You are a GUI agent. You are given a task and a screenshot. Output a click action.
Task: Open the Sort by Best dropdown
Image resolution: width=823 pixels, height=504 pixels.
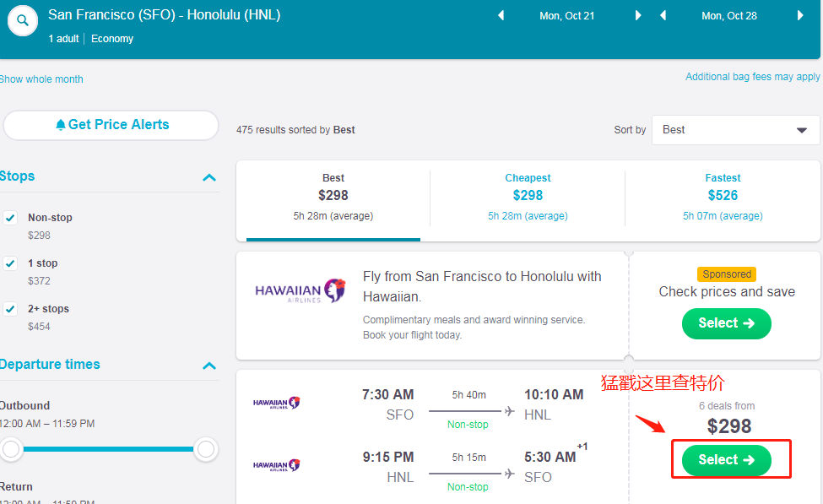click(x=735, y=130)
